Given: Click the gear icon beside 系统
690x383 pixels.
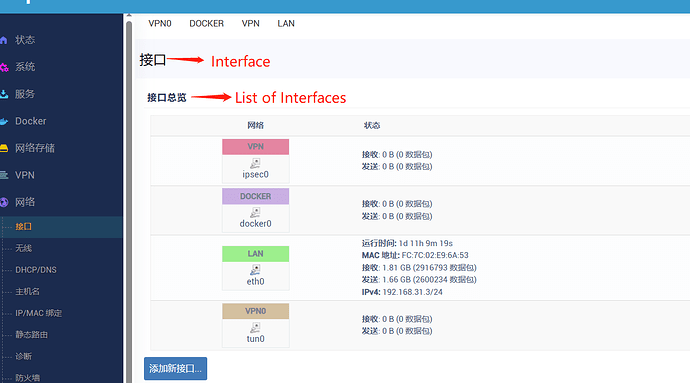Looking at the screenshot, I should point(4,67).
